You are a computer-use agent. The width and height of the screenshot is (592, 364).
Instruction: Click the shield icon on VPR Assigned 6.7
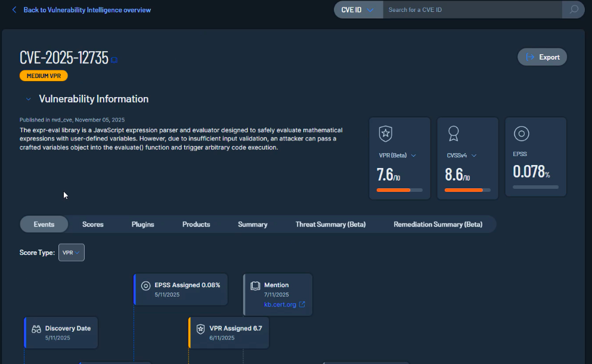(x=201, y=328)
